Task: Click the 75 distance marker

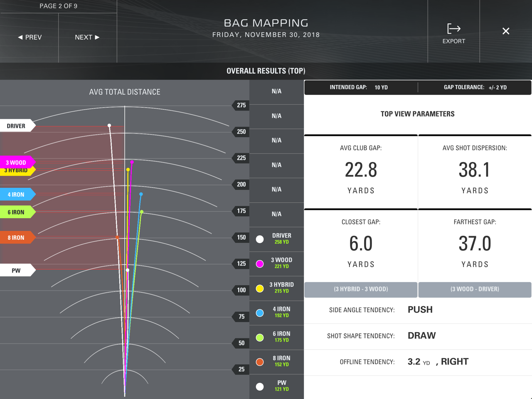Action: click(241, 317)
